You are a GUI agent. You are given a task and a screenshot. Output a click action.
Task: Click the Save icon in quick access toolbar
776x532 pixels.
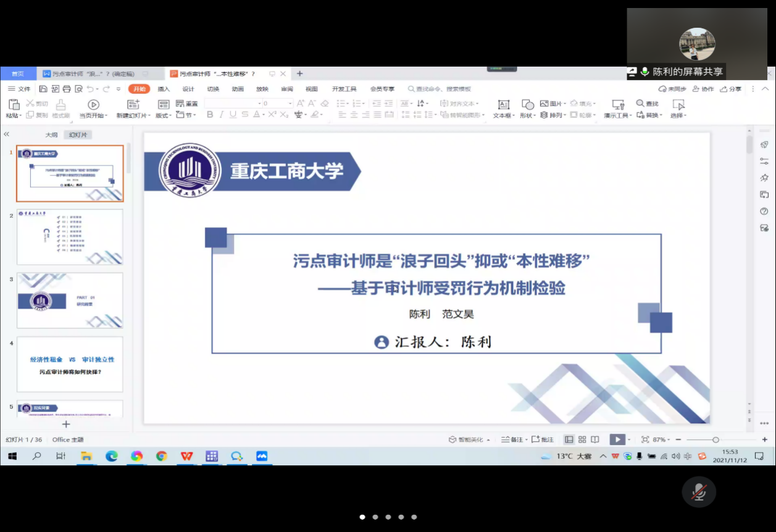pyautogui.click(x=43, y=89)
